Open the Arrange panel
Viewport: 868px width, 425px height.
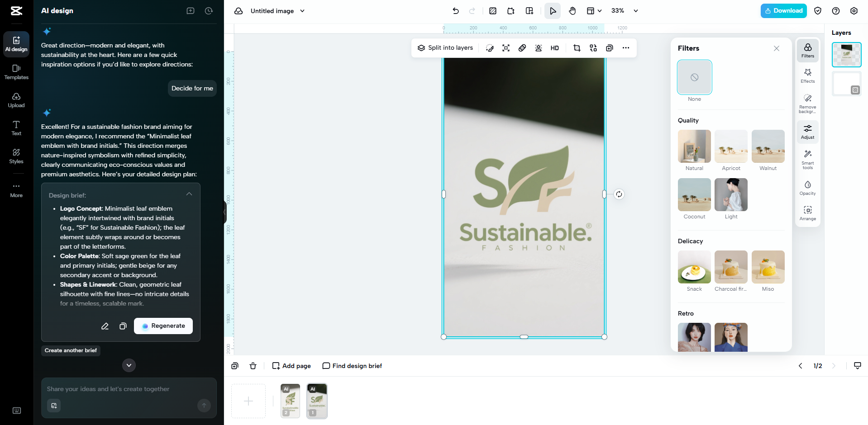click(807, 212)
